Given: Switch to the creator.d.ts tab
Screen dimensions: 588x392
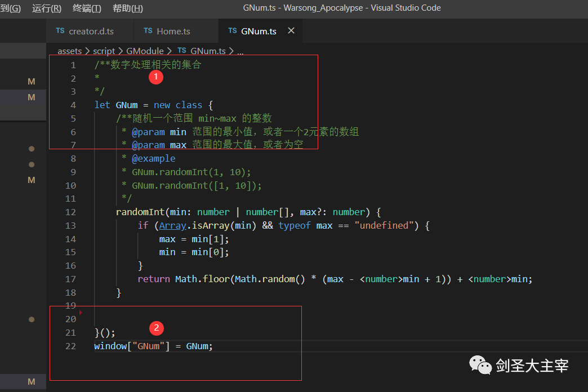Looking at the screenshot, I should [x=90, y=31].
